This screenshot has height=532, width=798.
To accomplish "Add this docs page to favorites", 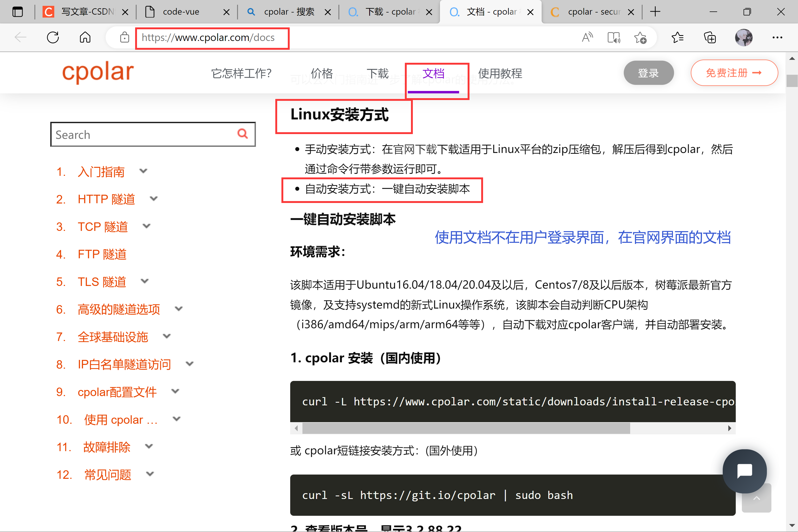I will [641, 37].
